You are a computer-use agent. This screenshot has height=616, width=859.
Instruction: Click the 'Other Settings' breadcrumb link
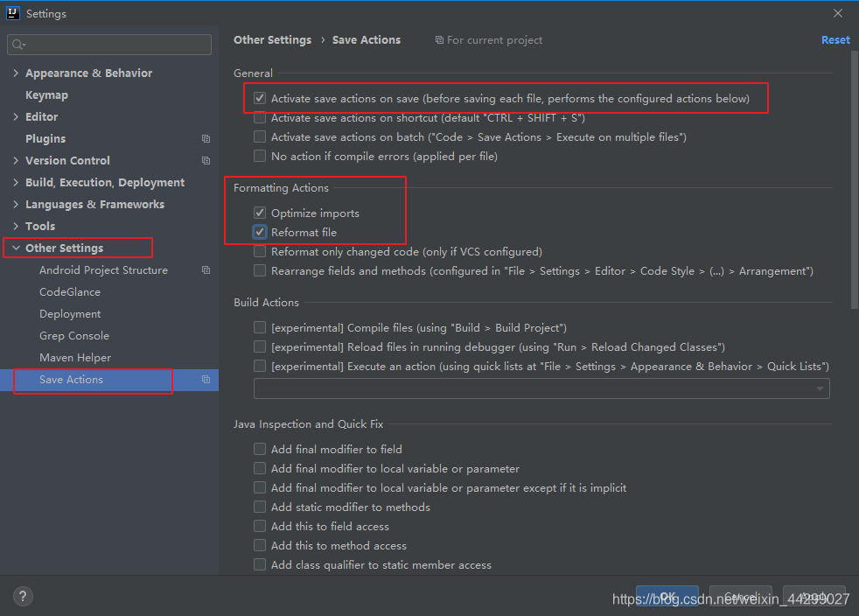pyautogui.click(x=272, y=39)
